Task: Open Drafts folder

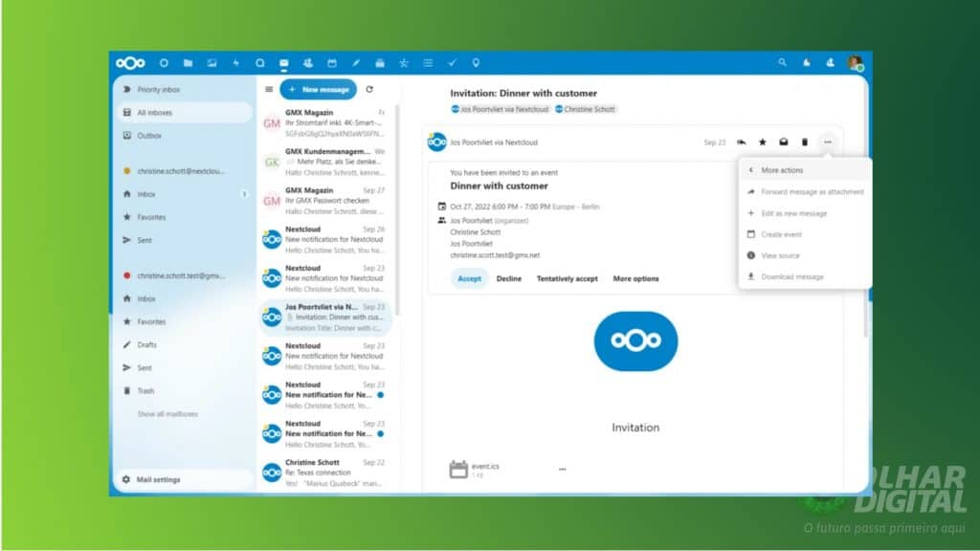Action: point(185,344)
